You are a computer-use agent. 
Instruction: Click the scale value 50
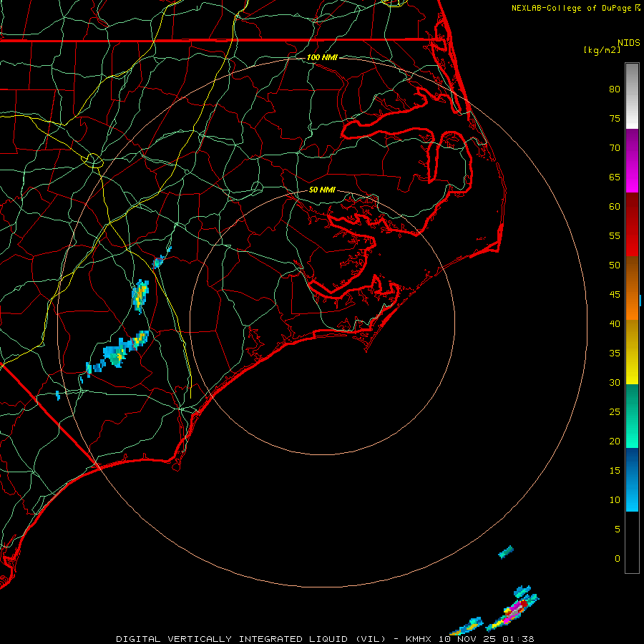(x=615, y=265)
